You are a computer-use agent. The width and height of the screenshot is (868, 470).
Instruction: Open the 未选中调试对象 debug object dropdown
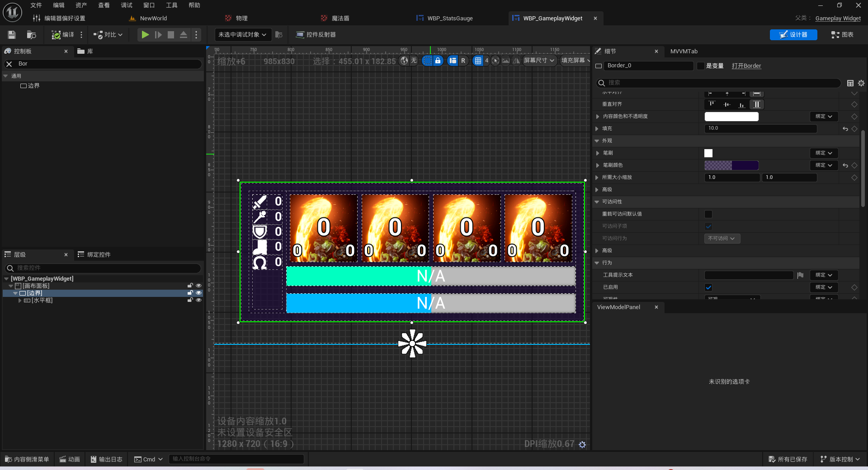pos(242,35)
